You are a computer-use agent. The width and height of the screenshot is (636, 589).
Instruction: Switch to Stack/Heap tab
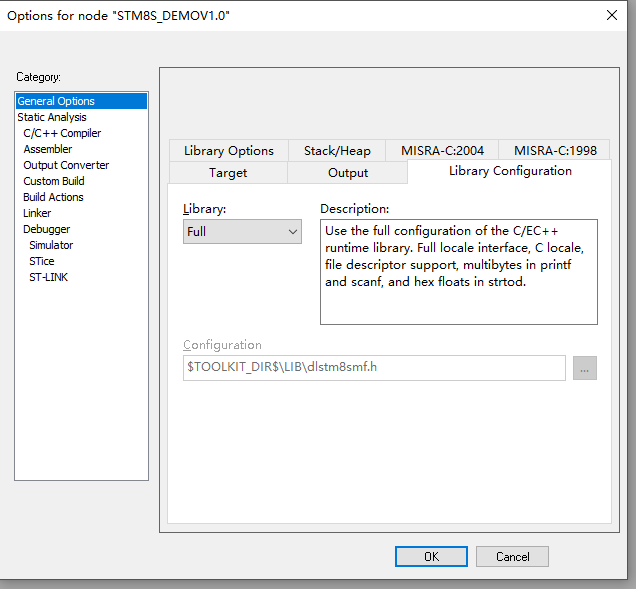(337, 150)
